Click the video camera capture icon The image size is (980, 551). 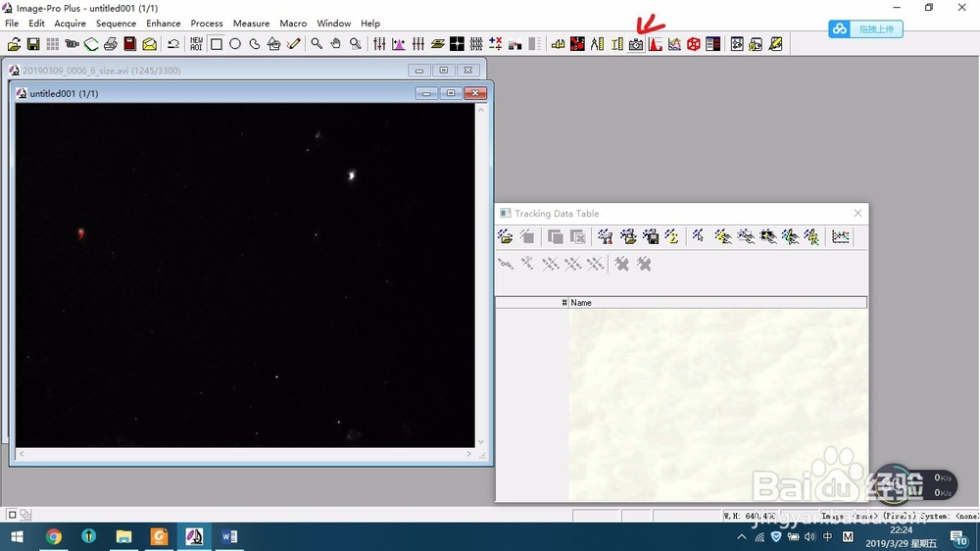pyautogui.click(x=72, y=44)
